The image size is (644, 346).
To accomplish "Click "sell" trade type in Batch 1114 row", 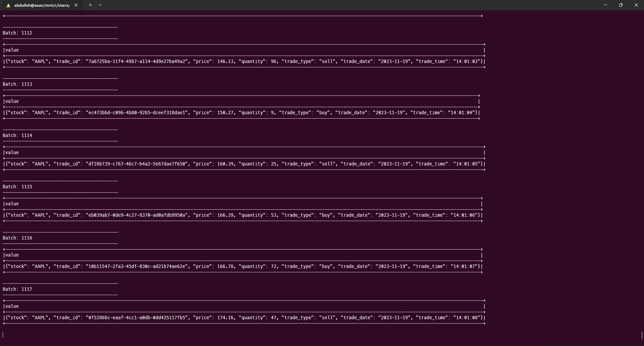I will (327, 164).
